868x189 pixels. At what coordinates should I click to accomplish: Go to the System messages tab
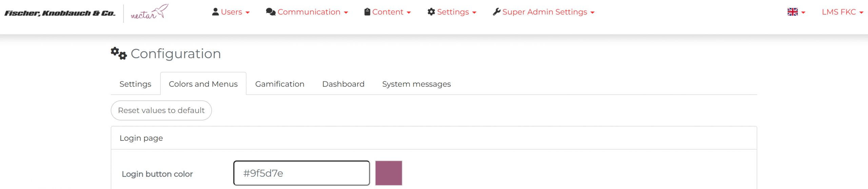(x=416, y=84)
